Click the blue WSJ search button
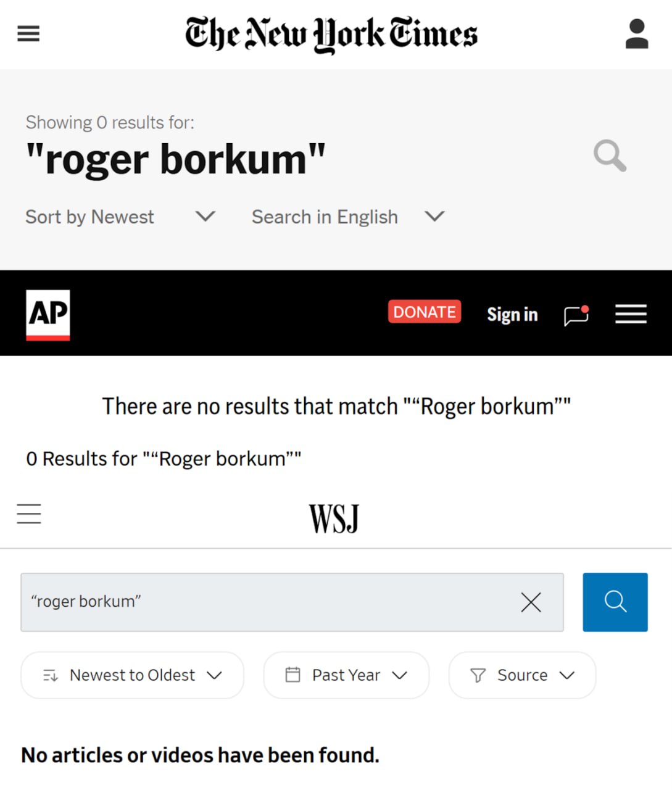This screenshot has width=672, height=790. [615, 602]
